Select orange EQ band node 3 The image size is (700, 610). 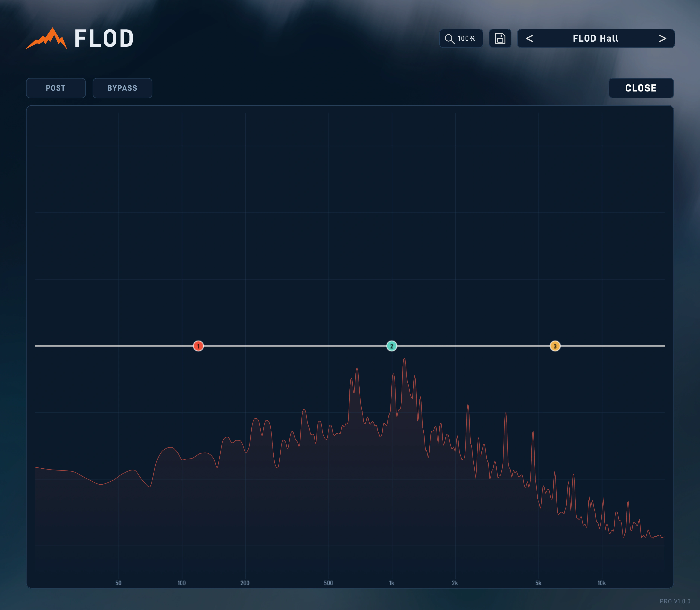click(555, 346)
